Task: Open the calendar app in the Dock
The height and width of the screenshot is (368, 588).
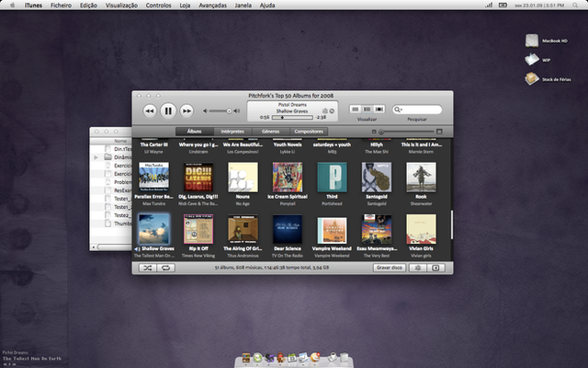Action: point(292,358)
